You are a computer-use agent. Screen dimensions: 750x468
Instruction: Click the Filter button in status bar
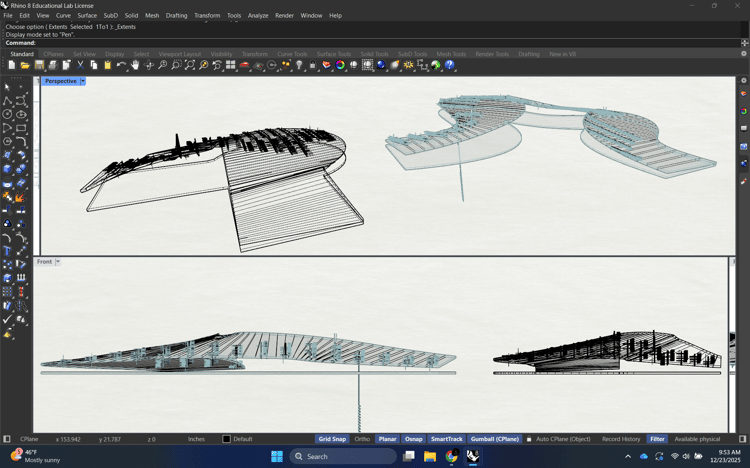(657, 439)
